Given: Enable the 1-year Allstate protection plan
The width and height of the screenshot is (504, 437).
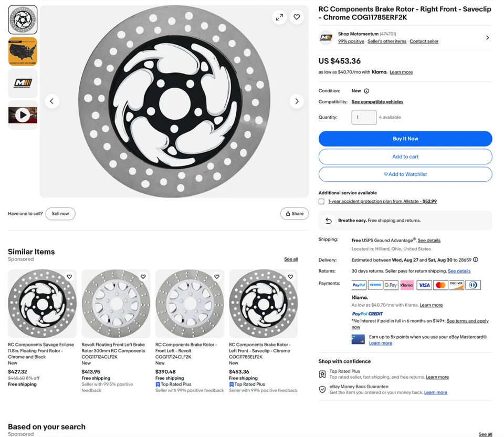Looking at the screenshot, I should tap(322, 201).
